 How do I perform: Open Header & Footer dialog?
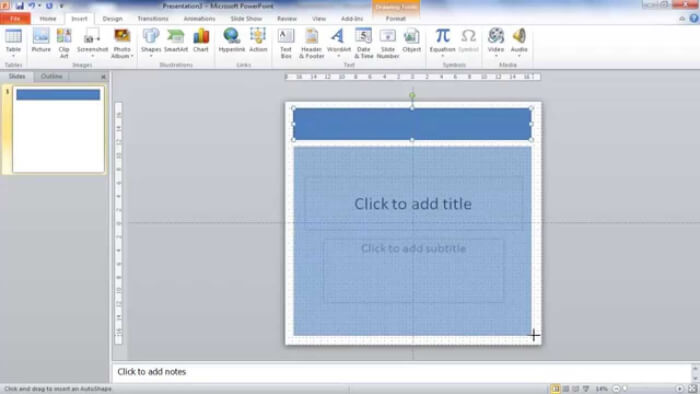pyautogui.click(x=311, y=43)
